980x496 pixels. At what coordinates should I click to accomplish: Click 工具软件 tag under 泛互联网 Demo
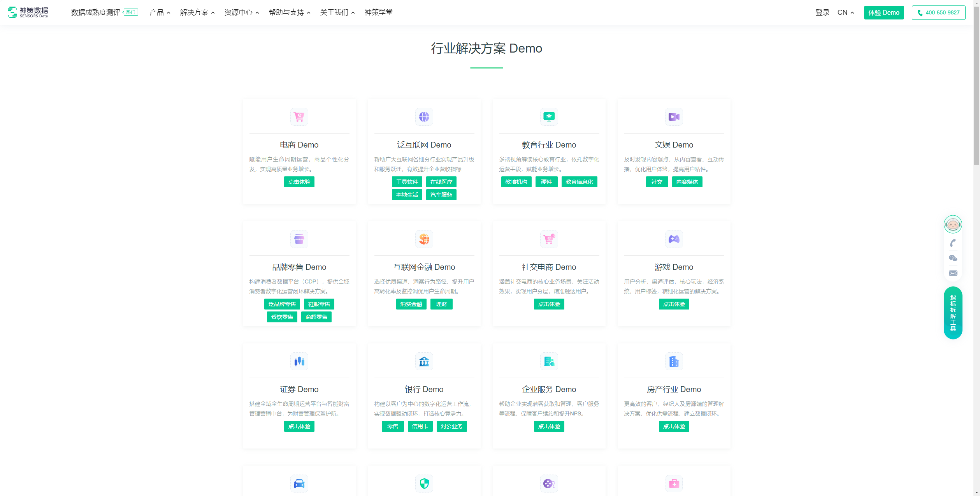407,182
